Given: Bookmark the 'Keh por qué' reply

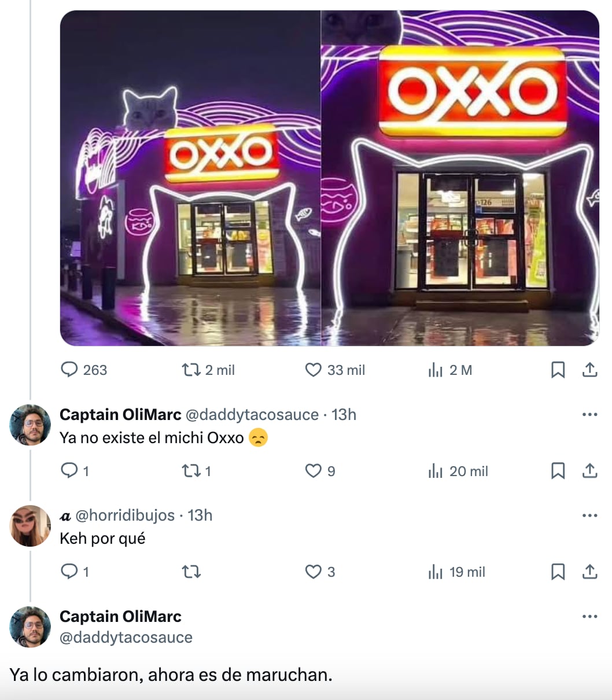Looking at the screenshot, I should (x=558, y=572).
